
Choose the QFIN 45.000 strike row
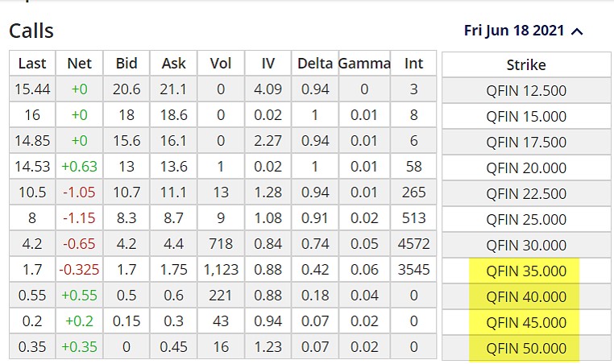tap(526, 323)
